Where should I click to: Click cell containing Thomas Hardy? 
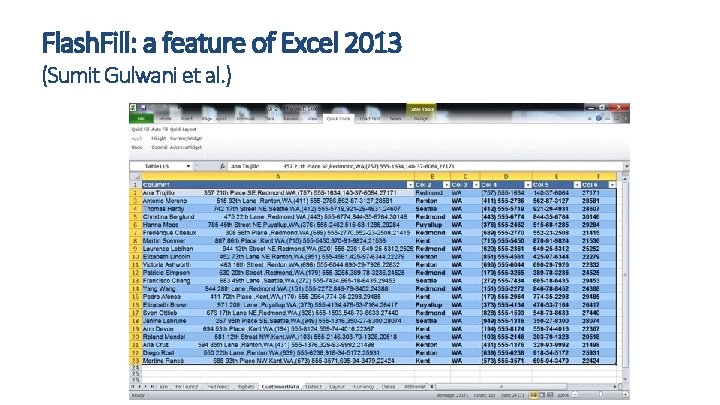278,208
